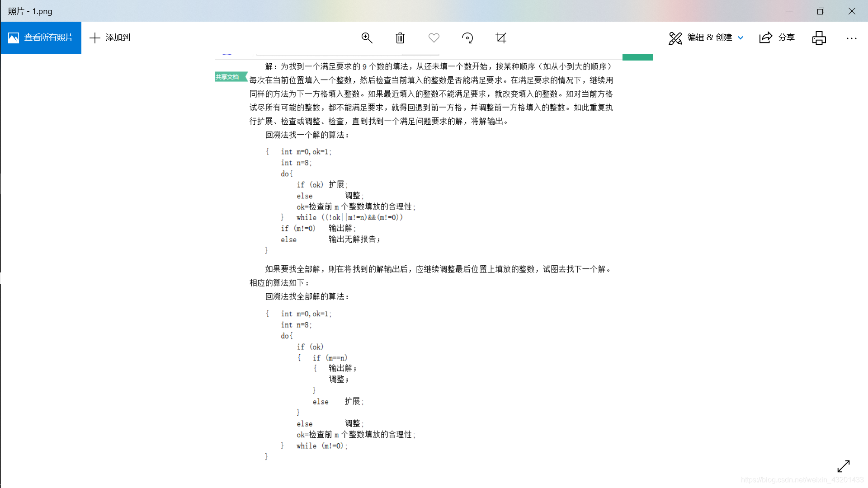Click the text "回溯法找一个解的算法:"
The image size is (868, 488).
[307, 135]
